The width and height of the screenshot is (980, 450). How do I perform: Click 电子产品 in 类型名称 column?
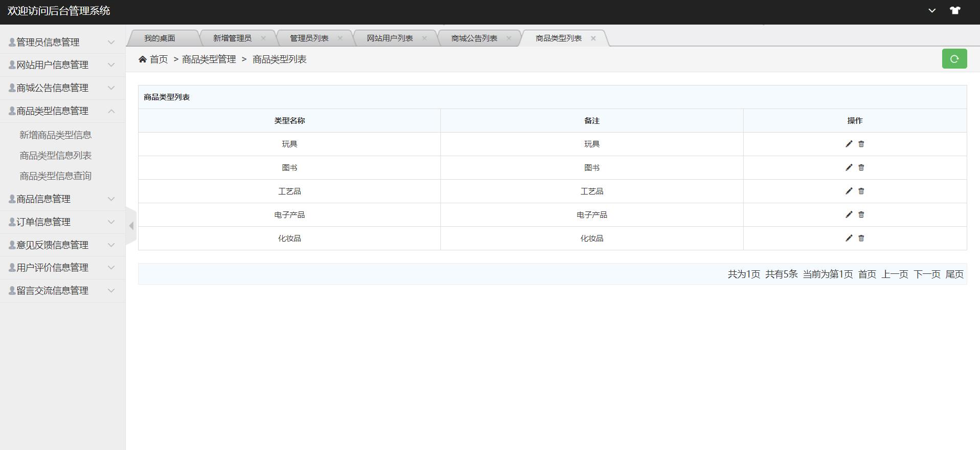289,215
